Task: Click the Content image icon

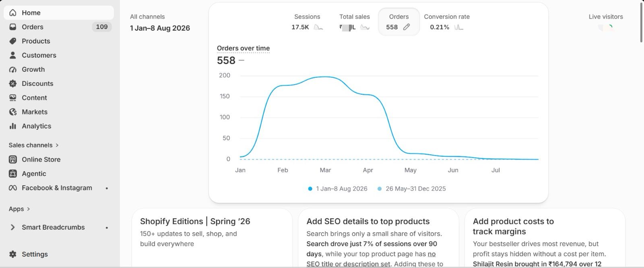Action: point(13,98)
